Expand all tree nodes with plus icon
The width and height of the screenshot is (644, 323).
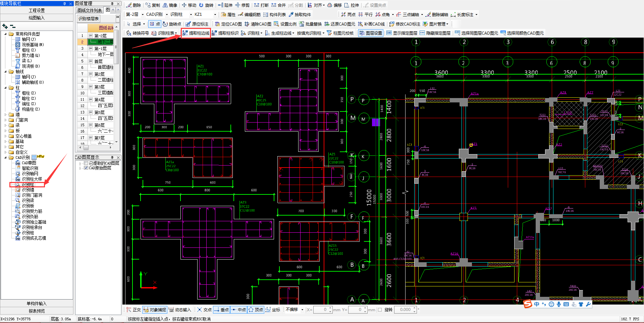click(x=5, y=26)
